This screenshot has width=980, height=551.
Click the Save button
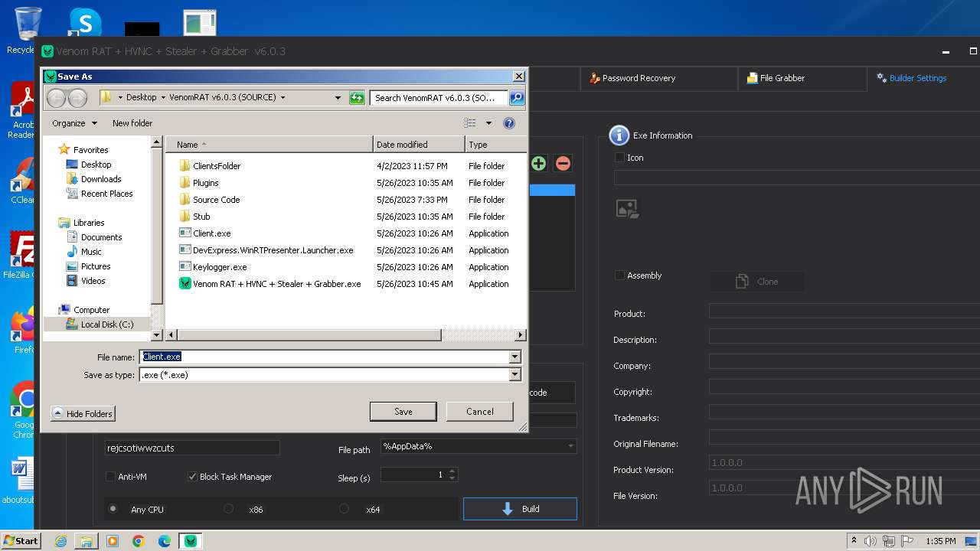(x=403, y=412)
